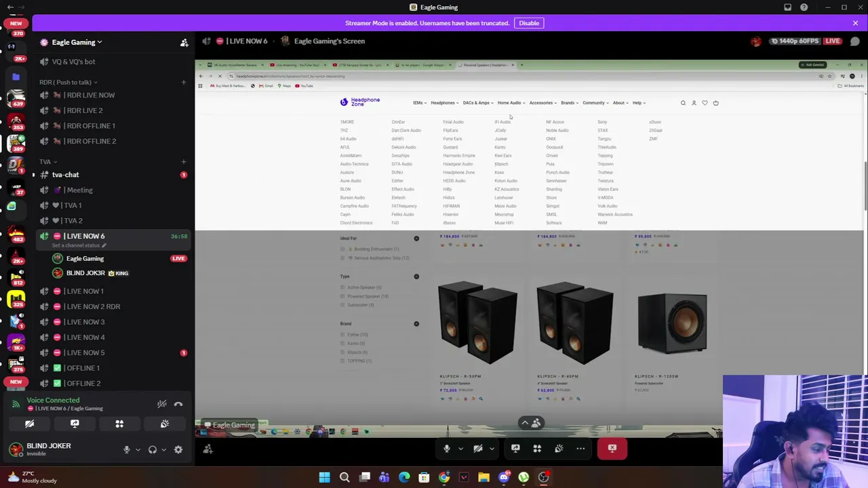Toggle camera in stream control bar
The width and height of the screenshot is (868, 488).
(477, 448)
